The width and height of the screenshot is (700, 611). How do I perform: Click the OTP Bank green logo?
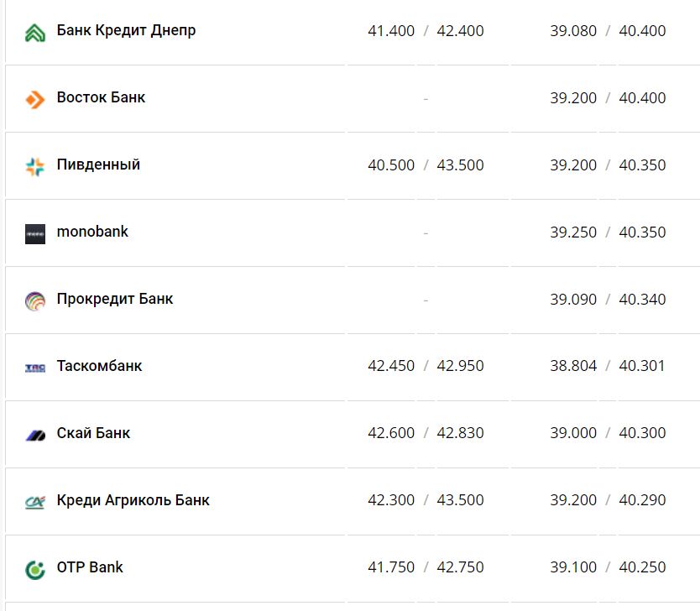[x=35, y=569]
